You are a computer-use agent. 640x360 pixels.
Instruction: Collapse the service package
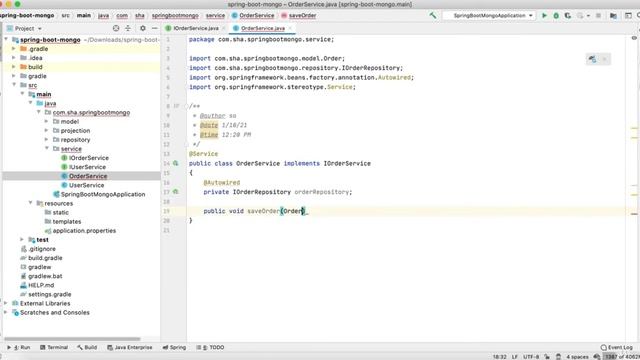tap(47, 149)
